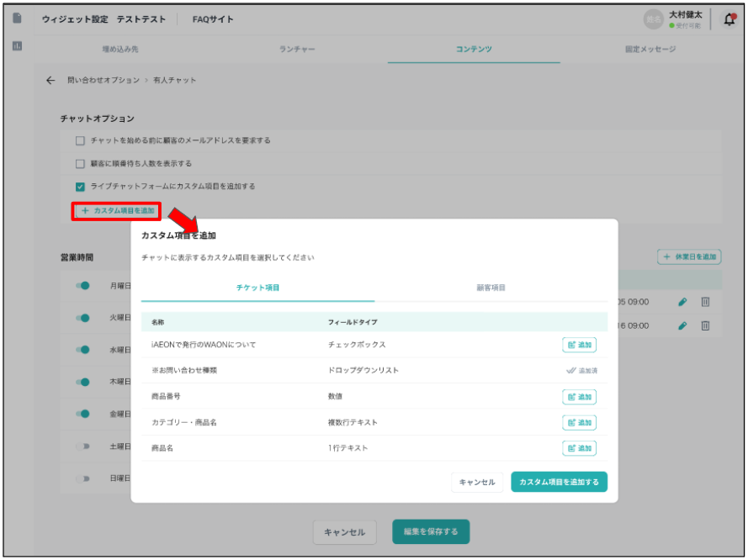Toggle the 月曜日 business hours switch
The image size is (748, 560).
[x=82, y=286]
